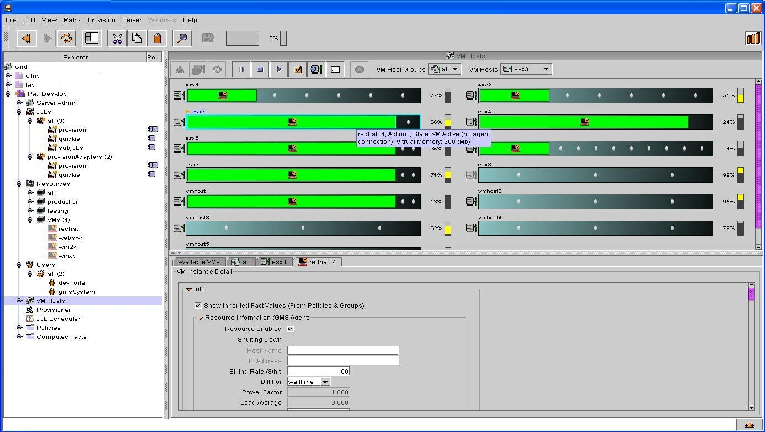Select the currently active fourth detail tab

(x=318, y=262)
